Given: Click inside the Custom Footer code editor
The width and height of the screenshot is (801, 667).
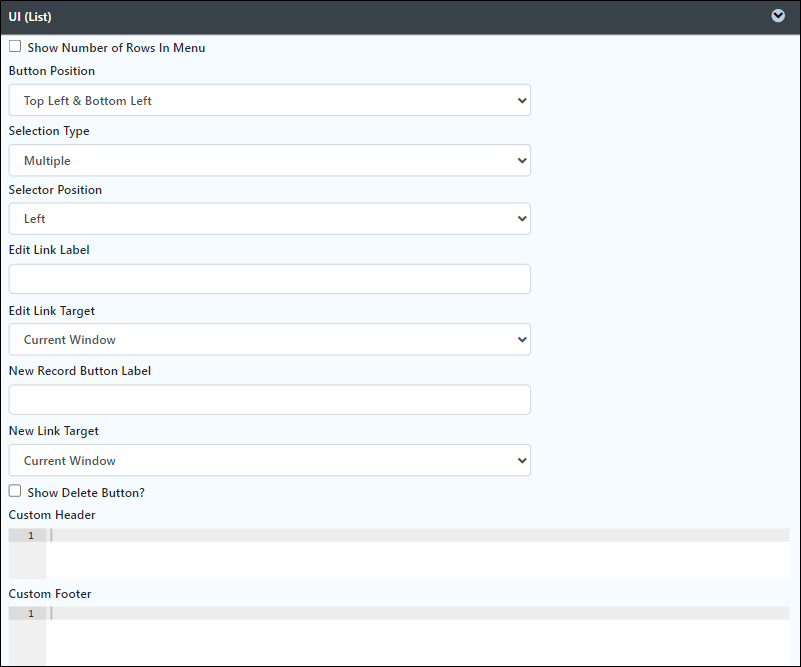Looking at the screenshot, I should pos(418,635).
